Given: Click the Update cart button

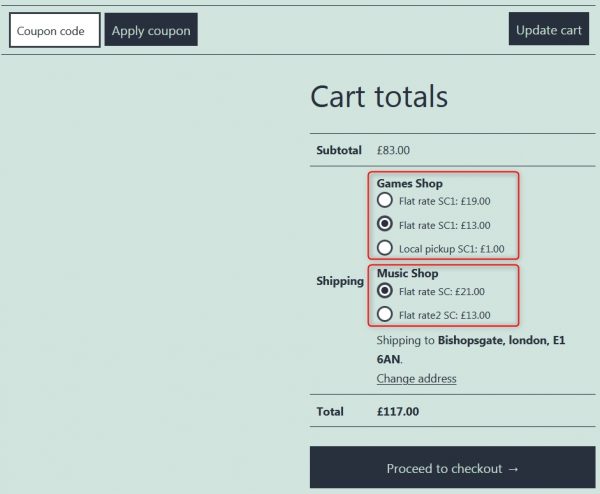Looking at the screenshot, I should (549, 29).
